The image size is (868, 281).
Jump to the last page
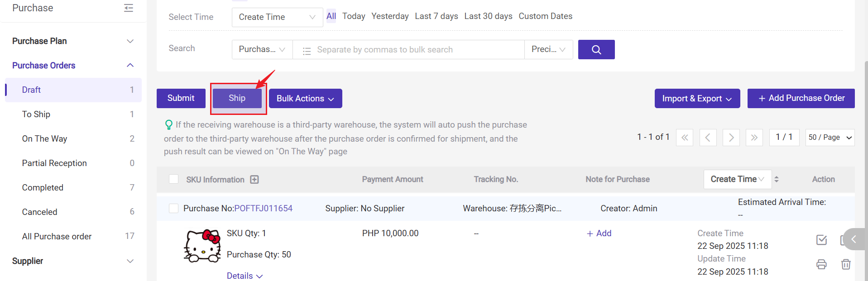[x=754, y=138]
